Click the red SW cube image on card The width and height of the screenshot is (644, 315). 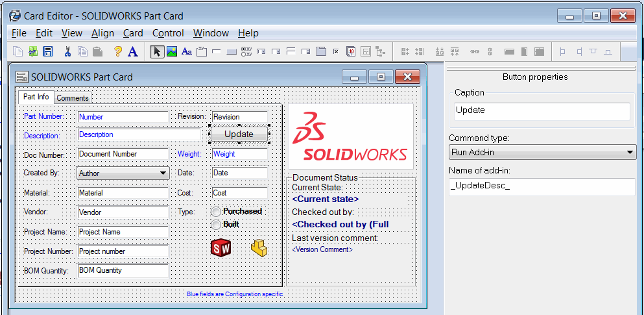tap(221, 248)
